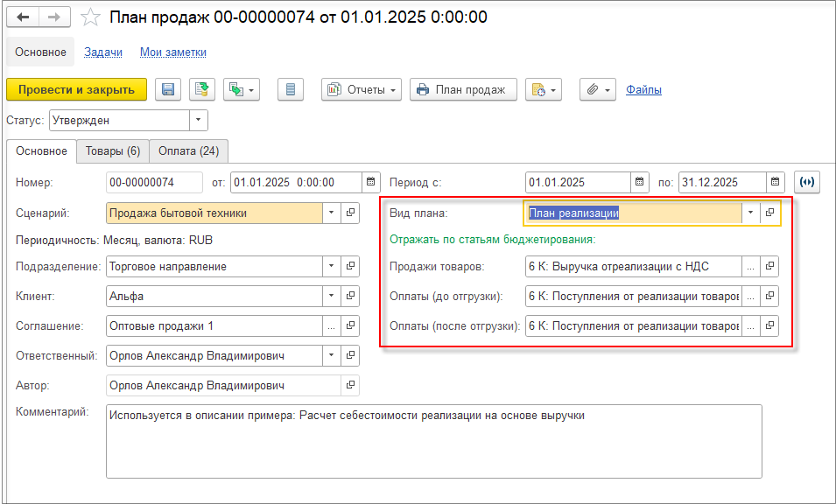Click the document date field after от
This screenshot has height=504, width=836.
pyautogui.click(x=297, y=182)
